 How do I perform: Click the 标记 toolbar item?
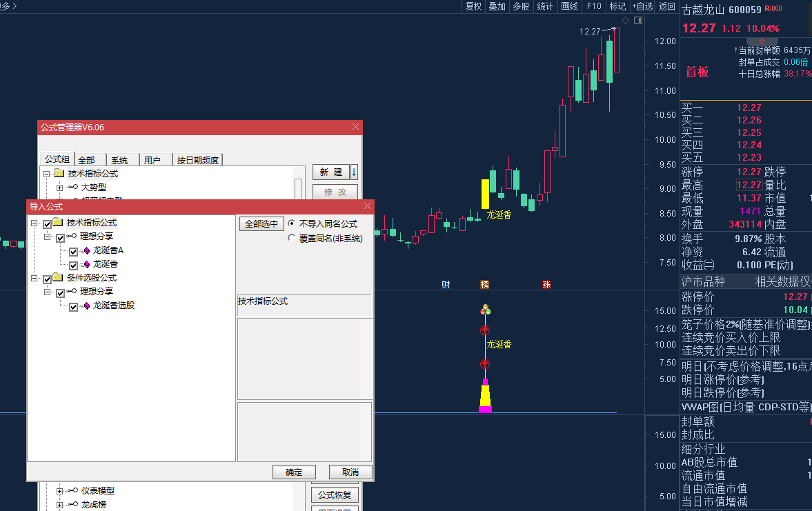[618, 6]
